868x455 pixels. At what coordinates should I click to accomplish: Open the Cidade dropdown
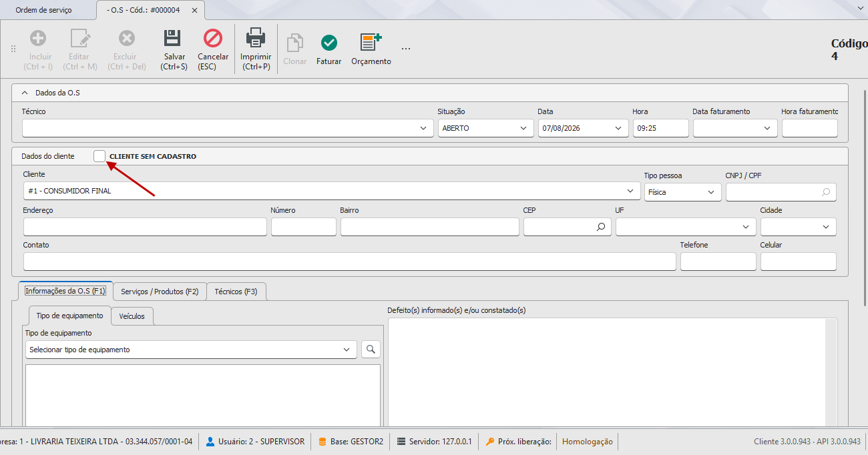pos(825,227)
